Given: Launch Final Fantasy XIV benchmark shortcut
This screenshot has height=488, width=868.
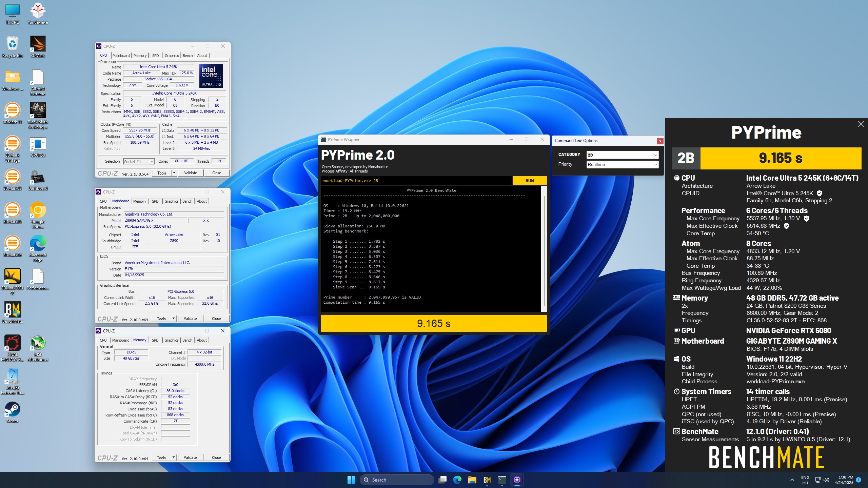Looking at the screenshot, I should pyautogui.click(x=13, y=348).
